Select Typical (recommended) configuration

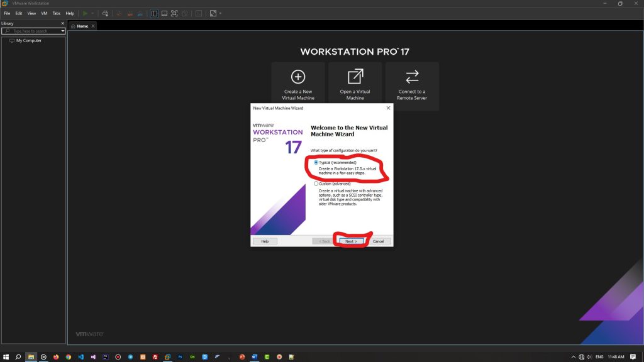[x=314, y=162]
